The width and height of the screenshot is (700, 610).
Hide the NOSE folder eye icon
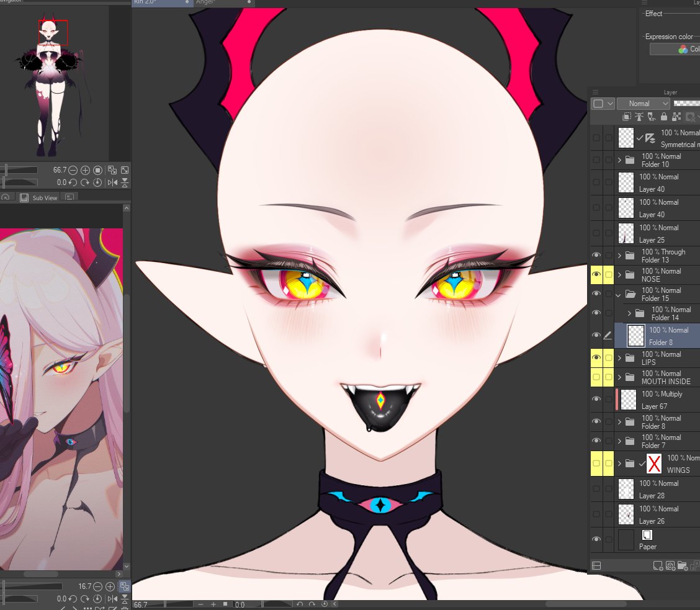tap(596, 275)
